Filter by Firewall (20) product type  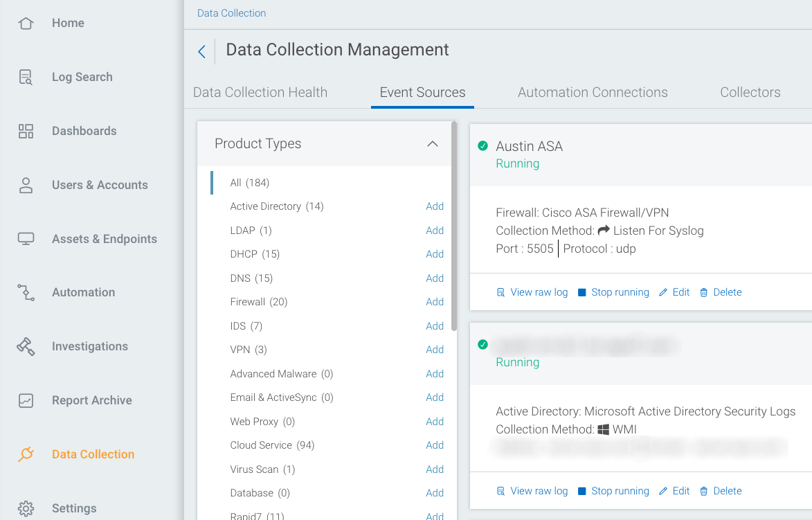click(258, 302)
